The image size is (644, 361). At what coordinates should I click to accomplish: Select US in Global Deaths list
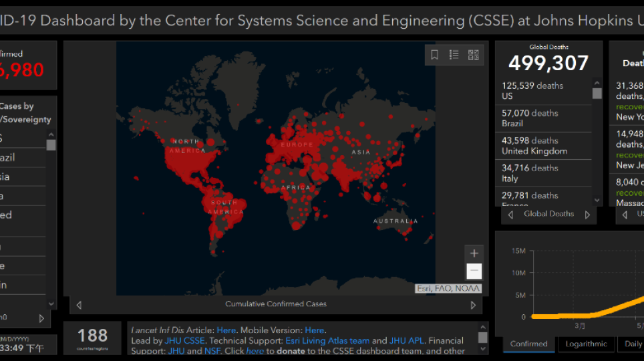(542, 91)
